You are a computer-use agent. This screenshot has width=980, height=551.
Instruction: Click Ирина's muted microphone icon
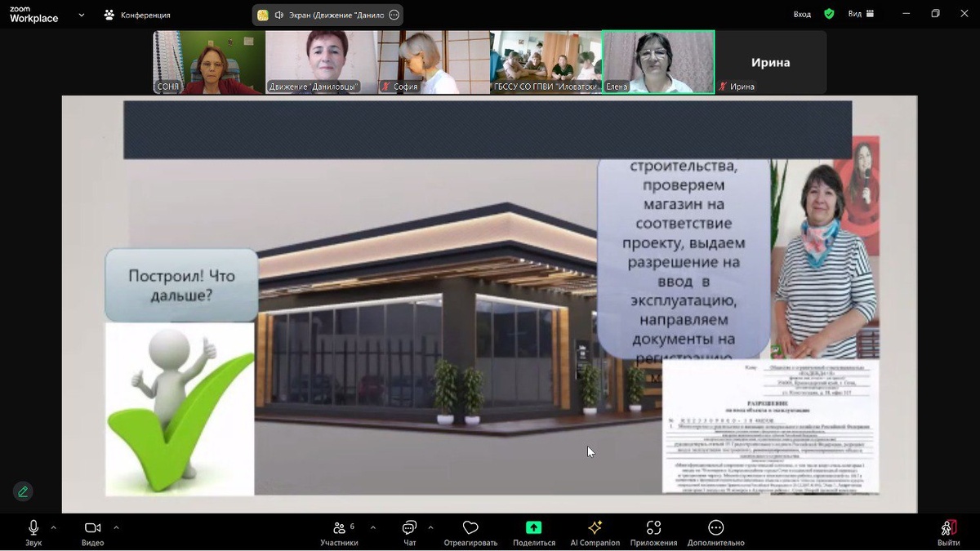pos(723,87)
